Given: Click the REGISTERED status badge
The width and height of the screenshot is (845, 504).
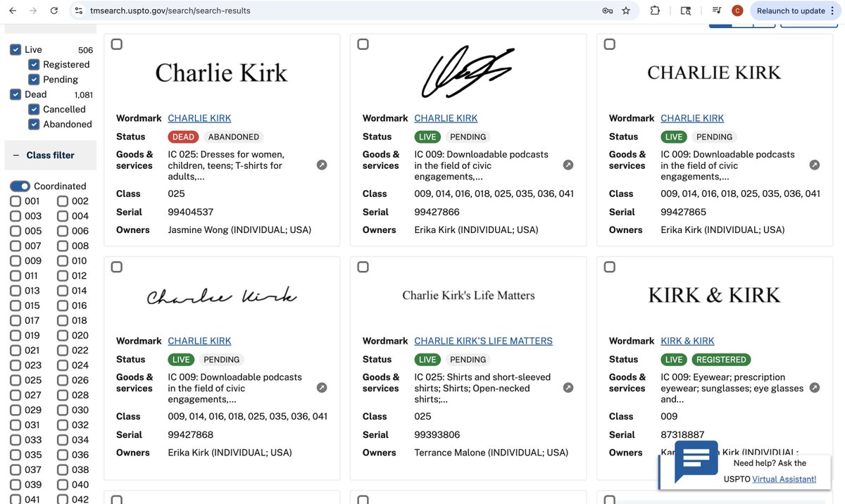Looking at the screenshot, I should (721, 359).
